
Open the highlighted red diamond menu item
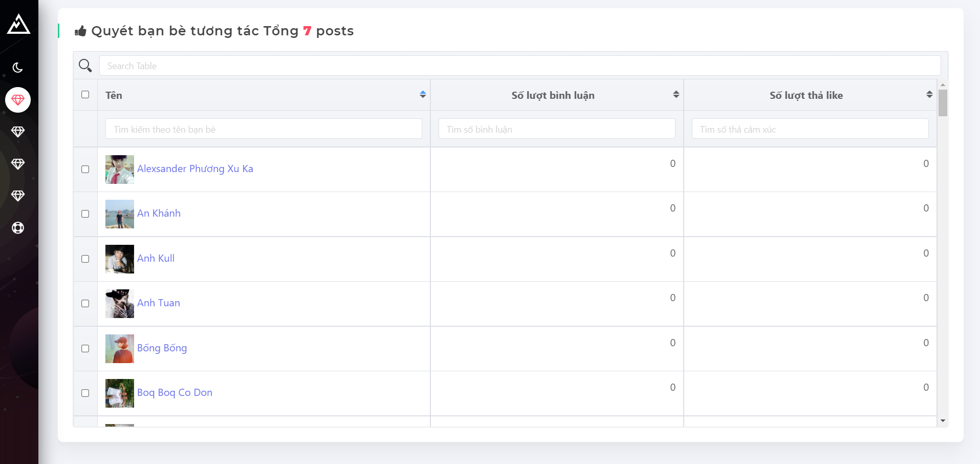[18, 100]
